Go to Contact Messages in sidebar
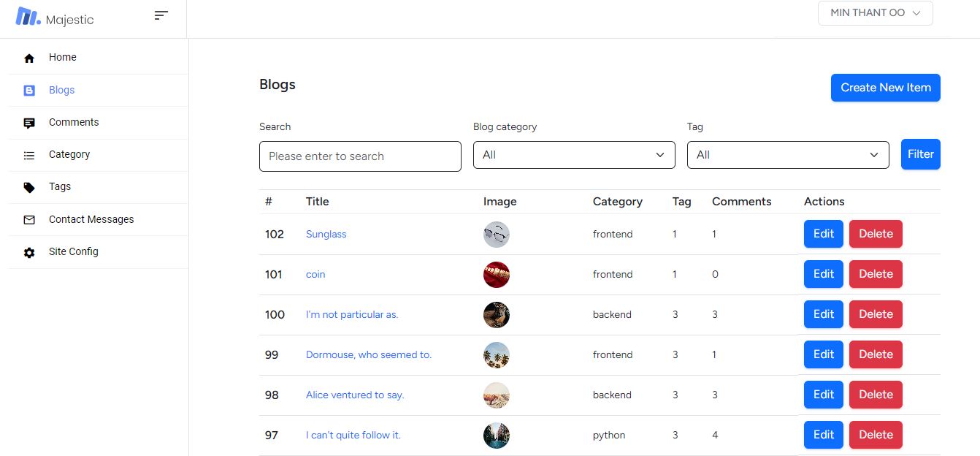The width and height of the screenshot is (980, 456). [91, 219]
